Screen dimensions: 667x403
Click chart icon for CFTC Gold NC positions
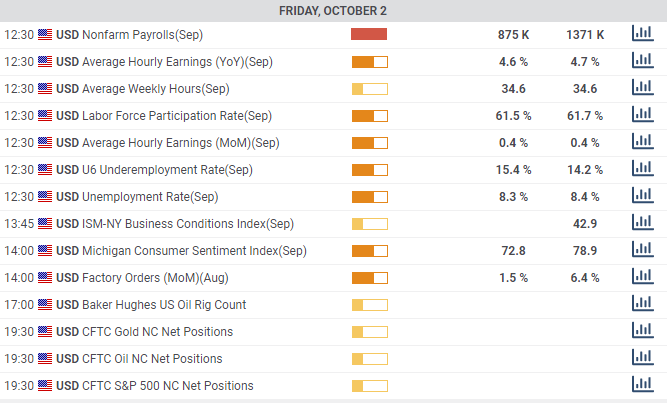click(x=641, y=331)
